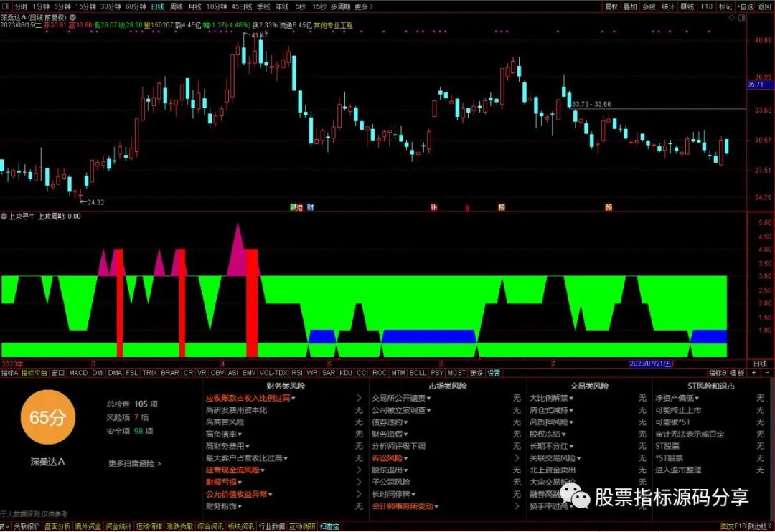The image size is (775, 532).
Task: Open the 统计 toolbar button
Action: (668, 6)
